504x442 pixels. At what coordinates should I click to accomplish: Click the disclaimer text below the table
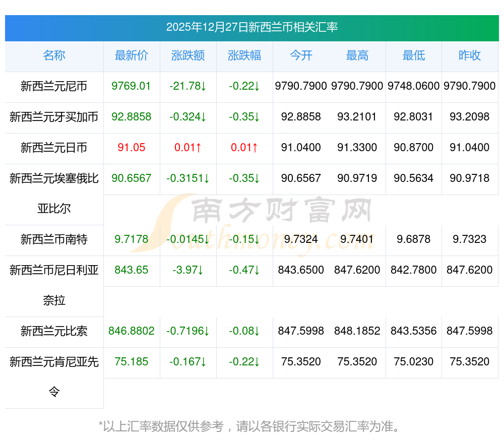[x=251, y=426]
